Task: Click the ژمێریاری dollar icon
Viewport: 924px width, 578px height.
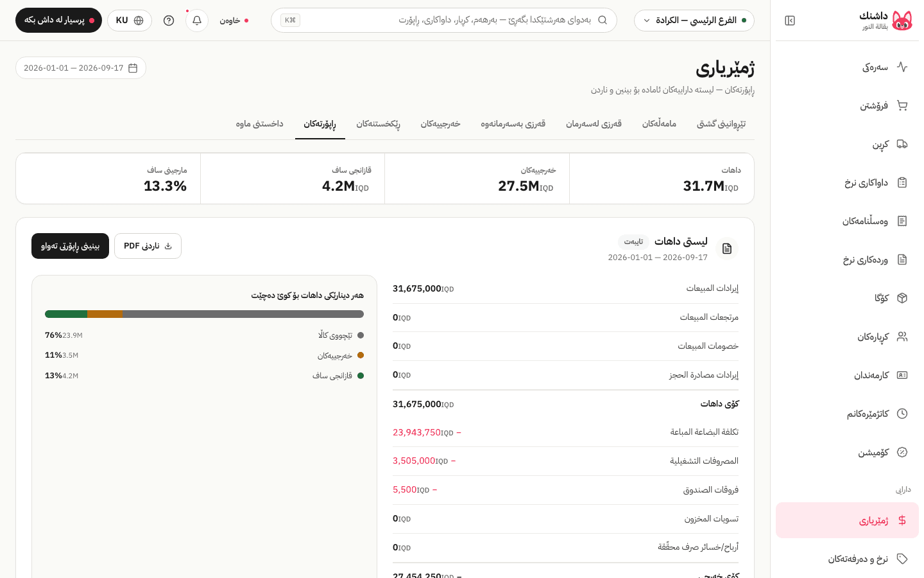Action: click(902, 520)
